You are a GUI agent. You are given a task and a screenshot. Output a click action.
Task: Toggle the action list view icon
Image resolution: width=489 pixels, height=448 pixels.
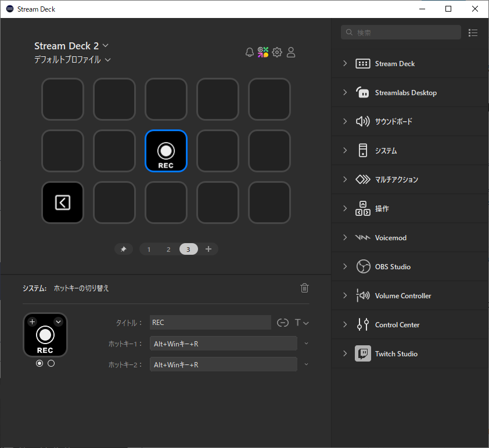tap(473, 32)
